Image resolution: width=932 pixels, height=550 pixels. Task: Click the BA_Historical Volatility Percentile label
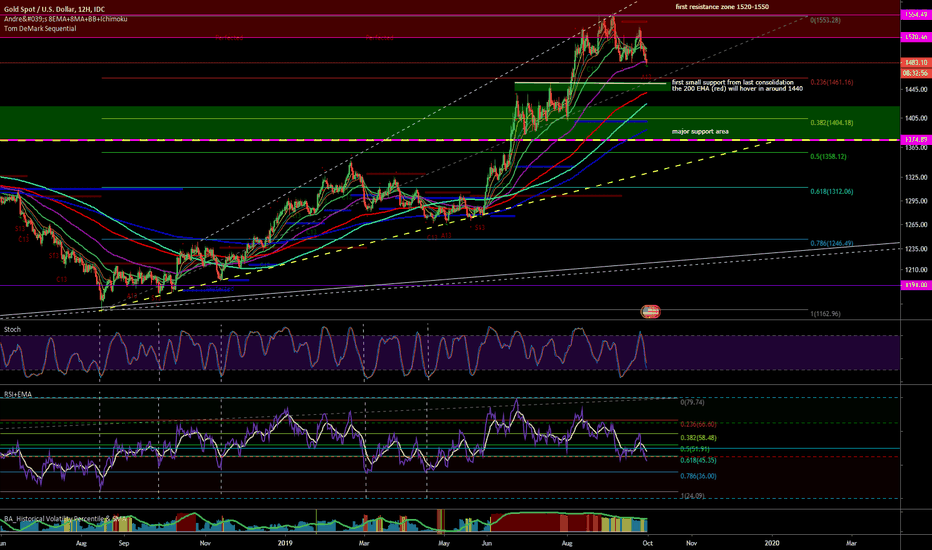point(65,518)
